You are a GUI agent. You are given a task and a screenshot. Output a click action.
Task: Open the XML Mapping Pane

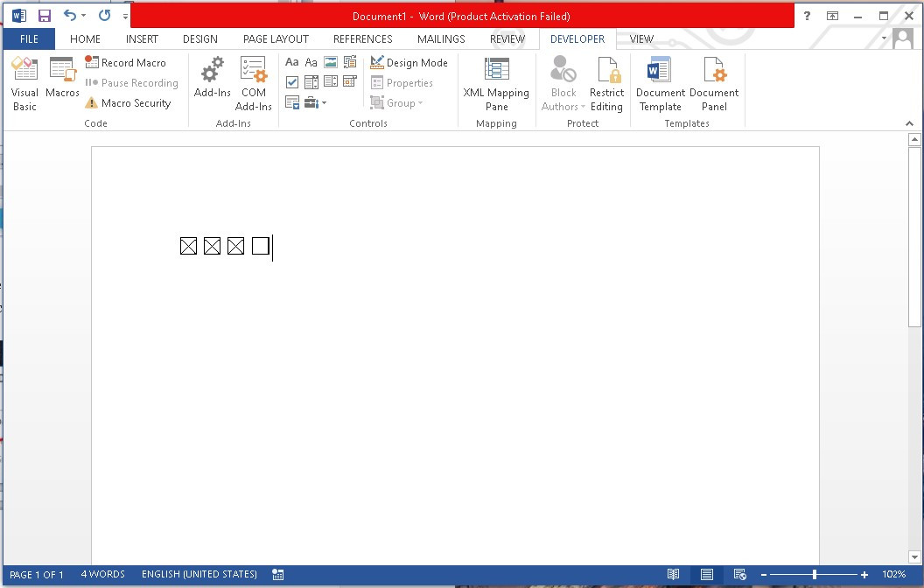tap(496, 83)
